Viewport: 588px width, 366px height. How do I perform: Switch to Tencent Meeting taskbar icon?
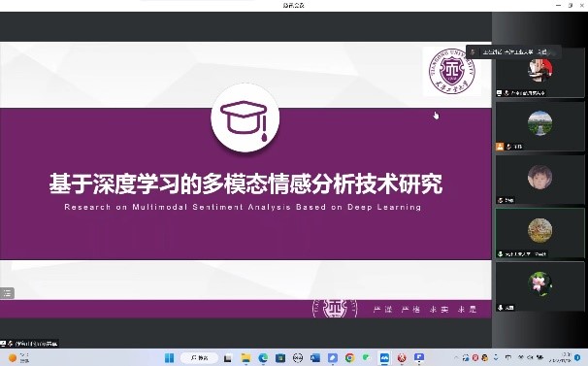(x=384, y=358)
